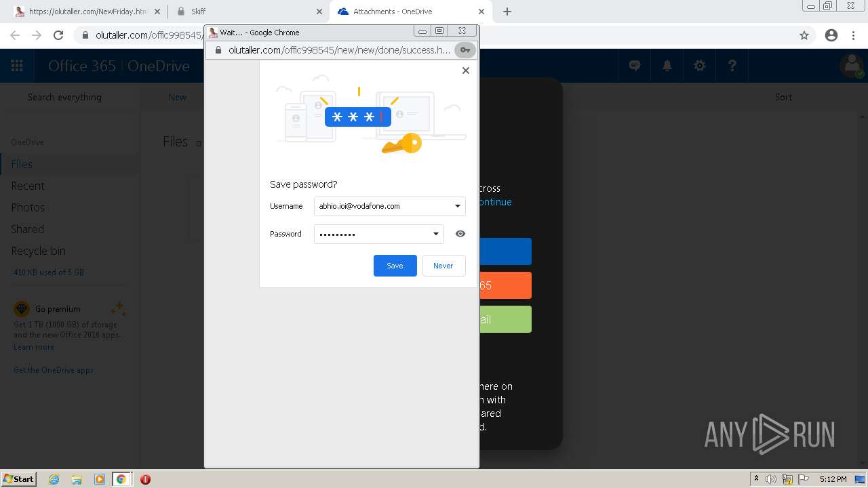Image resolution: width=868 pixels, height=488 pixels.
Task: Go forward in main Chrome window
Action: (x=37, y=35)
